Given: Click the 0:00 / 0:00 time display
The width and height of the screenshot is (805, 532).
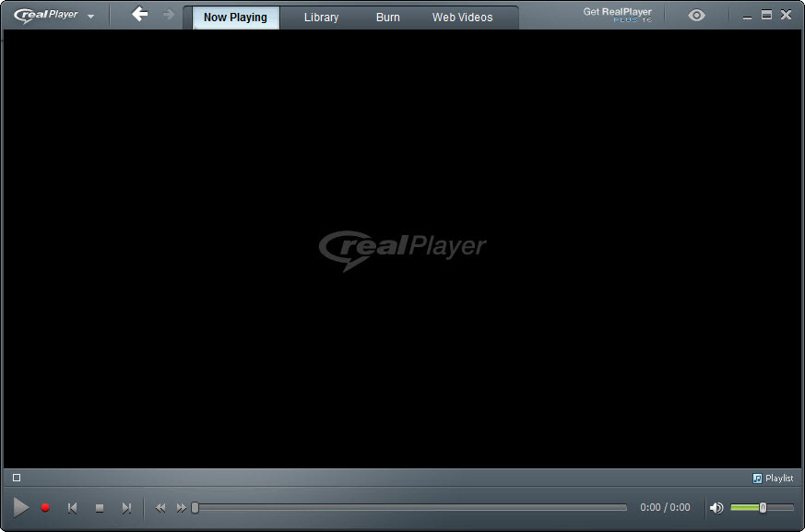Looking at the screenshot, I should (x=665, y=507).
